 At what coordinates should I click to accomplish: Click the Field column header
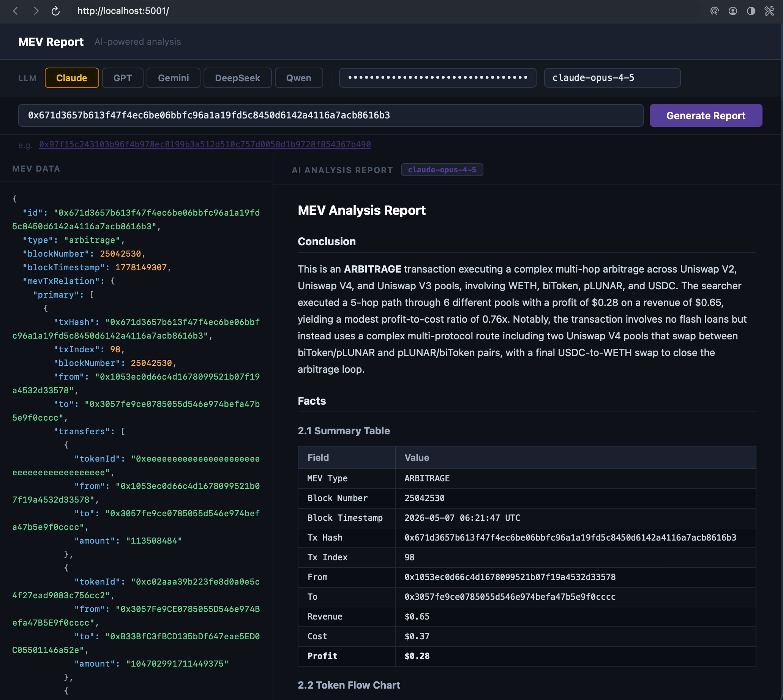[318, 458]
